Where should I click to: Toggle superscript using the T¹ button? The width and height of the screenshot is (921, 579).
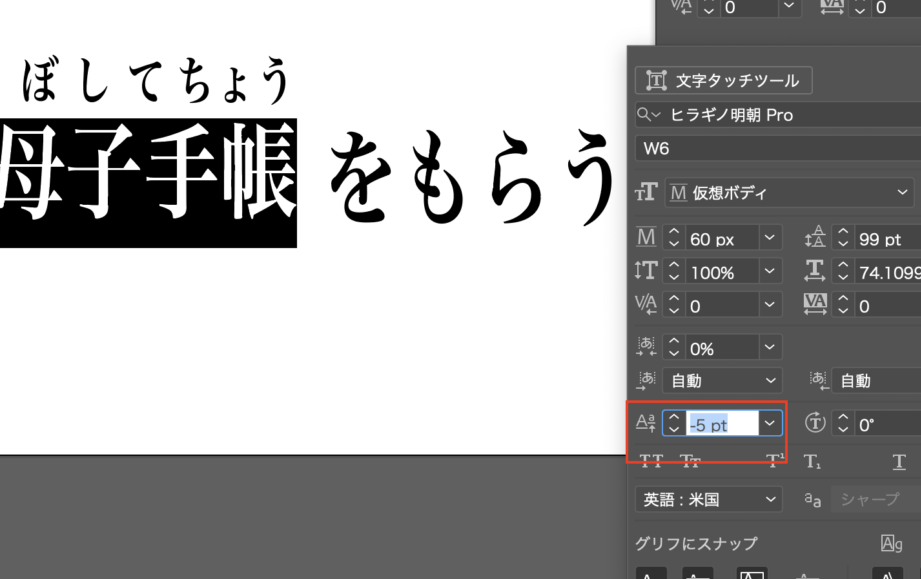click(773, 461)
